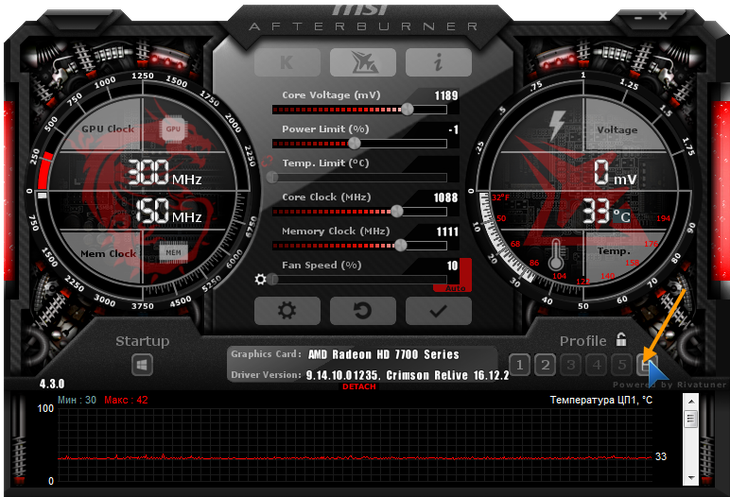Click the Power Limit slider handle
Screen dimensions: 730x497
pyautogui.click(x=354, y=143)
